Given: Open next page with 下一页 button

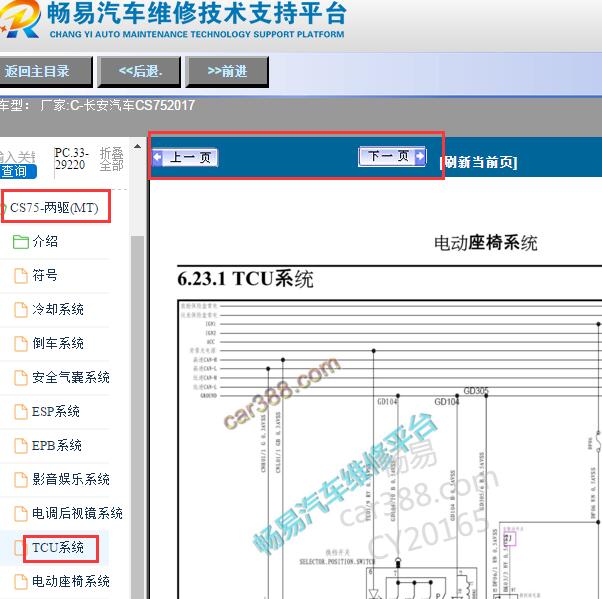Looking at the screenshot, I should 392,156.
